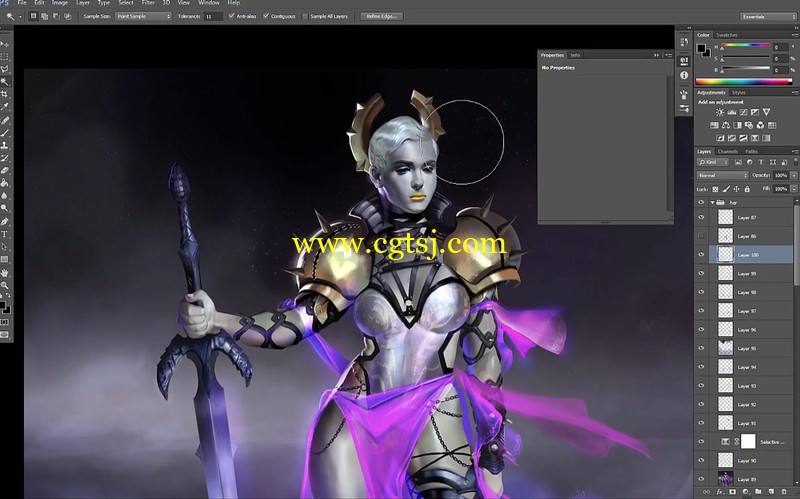Toggle Selective Color layer visibility
The height and width of the screenshot is (499, 800).
[701, 442]
